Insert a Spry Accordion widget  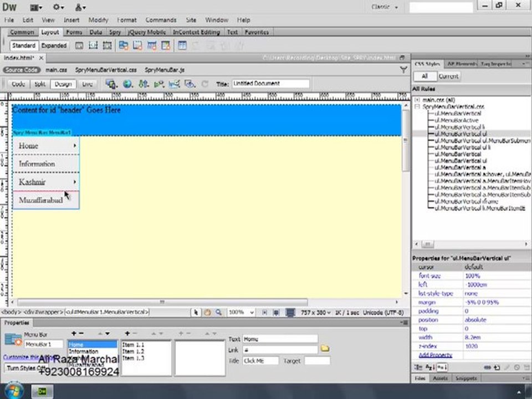pos(152,45)
